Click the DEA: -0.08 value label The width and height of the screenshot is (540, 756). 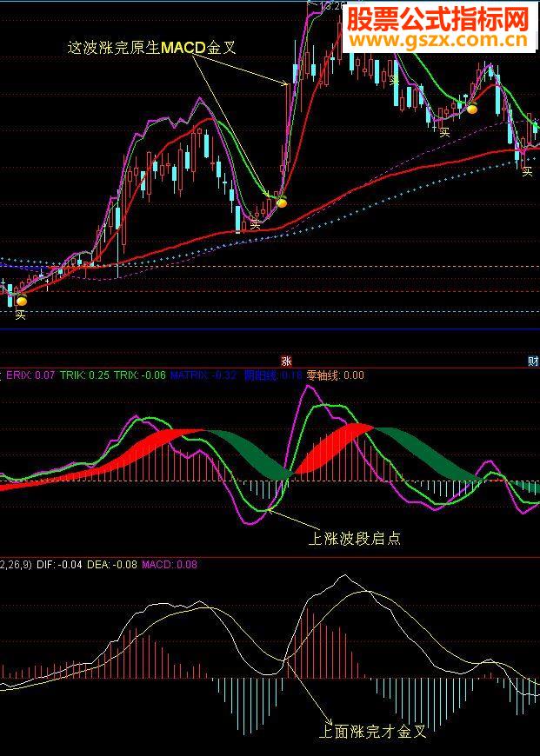[x=112, y=564]
